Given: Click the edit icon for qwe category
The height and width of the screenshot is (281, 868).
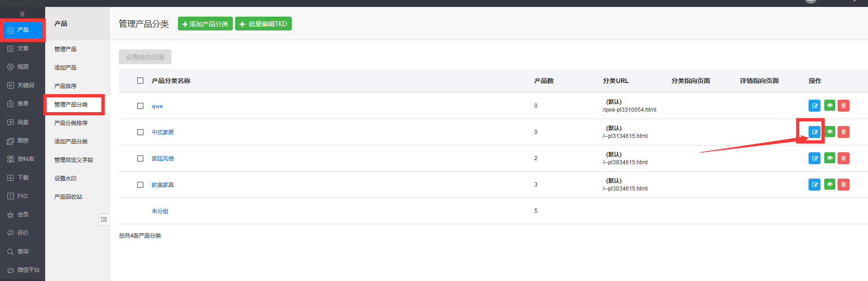Looking at the screenshot, I should click(815, 106).
